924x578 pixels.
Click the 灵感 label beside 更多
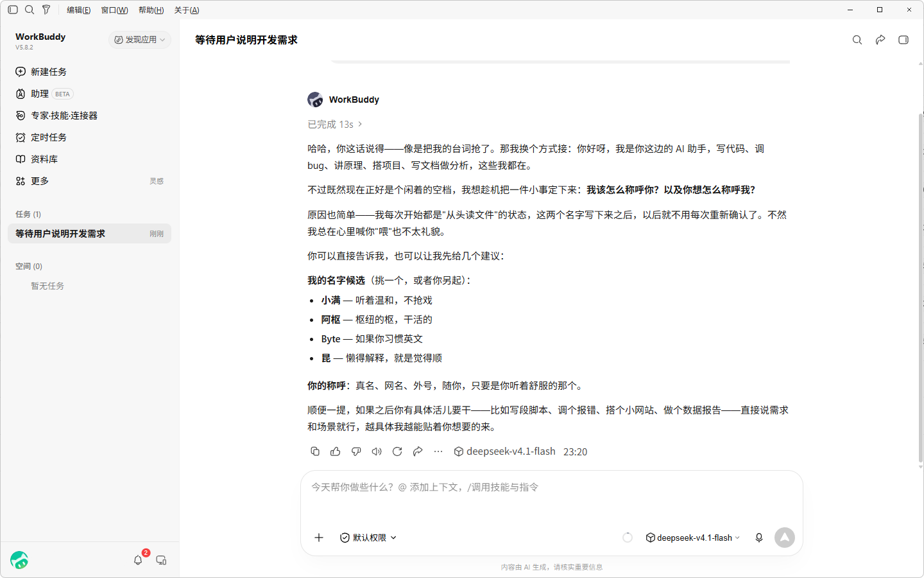click(157, 181)
